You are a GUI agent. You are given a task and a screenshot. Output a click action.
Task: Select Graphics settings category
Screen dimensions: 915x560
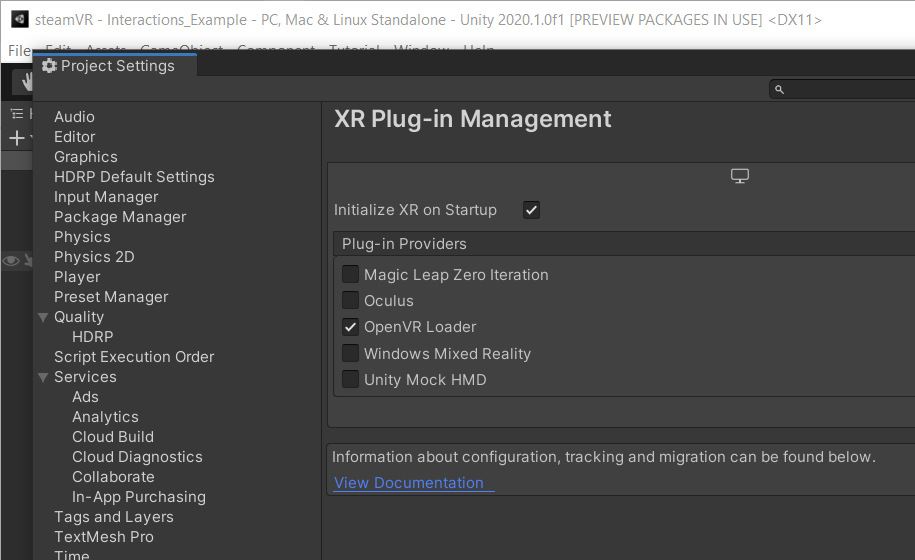point(86,157)
